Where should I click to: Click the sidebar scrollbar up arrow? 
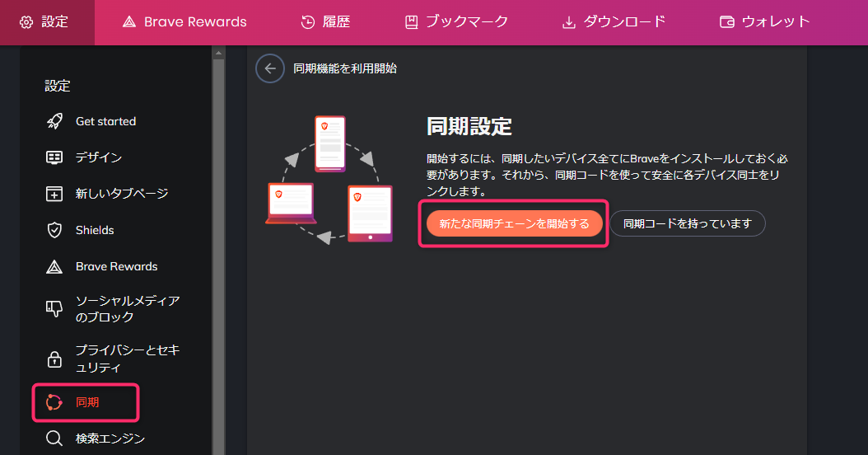click(218, 54)
